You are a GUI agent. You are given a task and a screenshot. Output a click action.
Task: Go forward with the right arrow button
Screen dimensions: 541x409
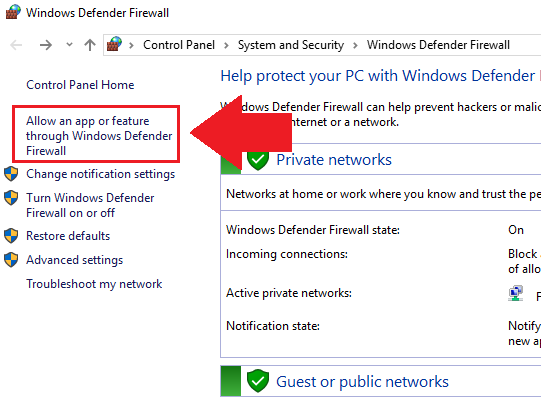coord(46,45)
